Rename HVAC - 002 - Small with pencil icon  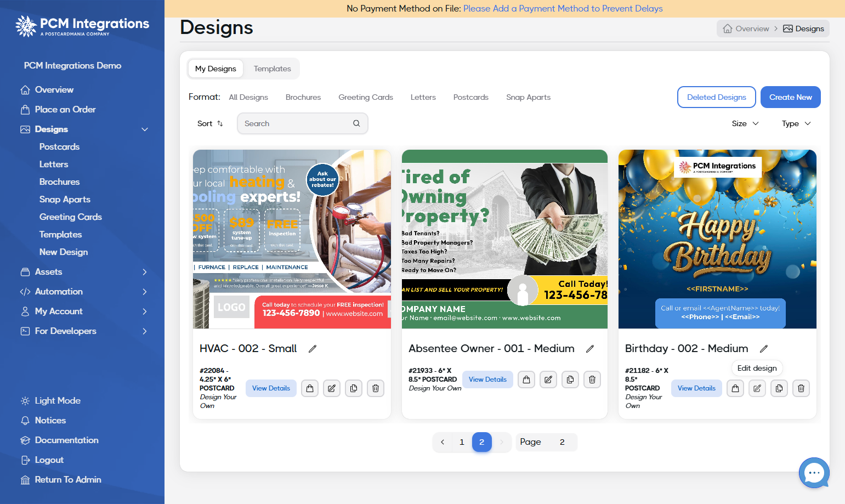pyautogui.click(x=313, y=349)
